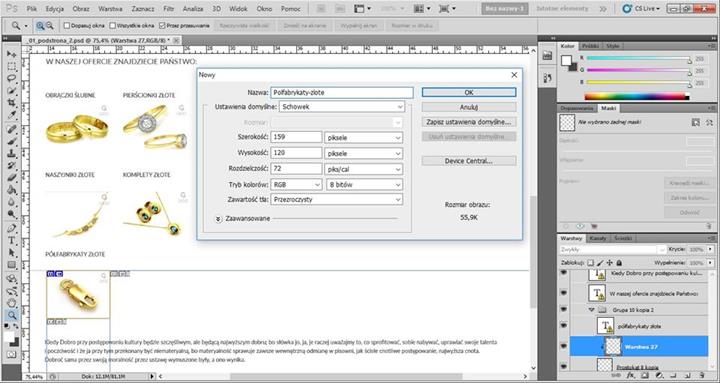This screenshot has width=720, height=383.
Task: Open the Wysokość units dropdown
Action: tap(363, 153)
